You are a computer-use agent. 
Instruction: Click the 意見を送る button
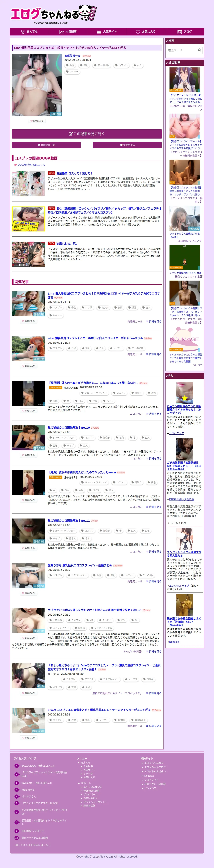click(127, 145)
